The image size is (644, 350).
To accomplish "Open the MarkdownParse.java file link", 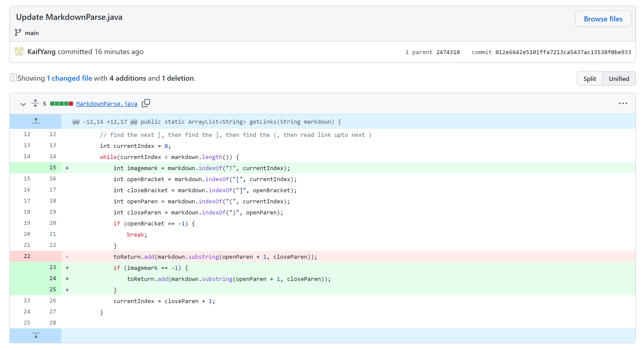I will 107,104.
